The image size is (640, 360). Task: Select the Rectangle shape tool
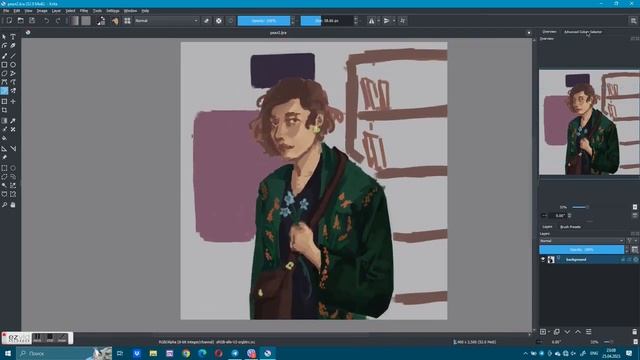pyautogui.click(x=4, y=64)
